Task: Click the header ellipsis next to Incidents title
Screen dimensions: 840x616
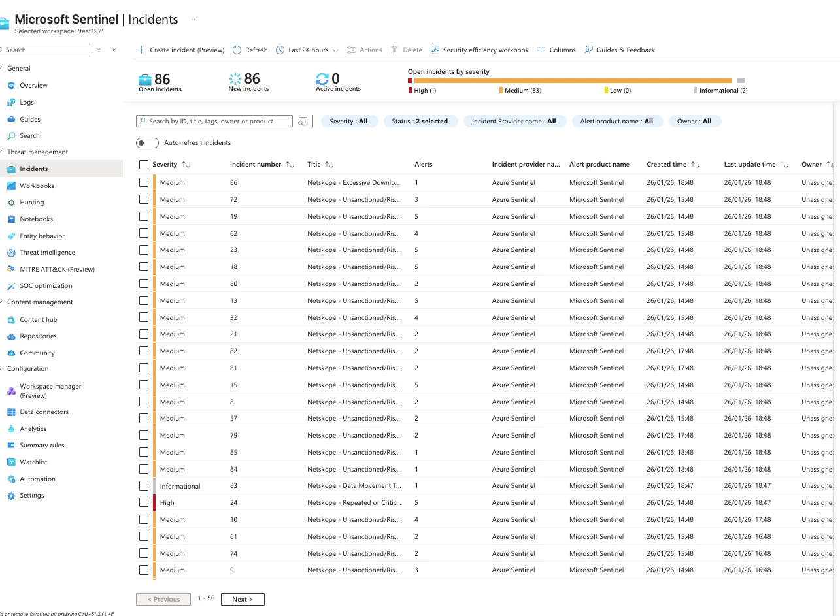Action: [x=194, y=20]
